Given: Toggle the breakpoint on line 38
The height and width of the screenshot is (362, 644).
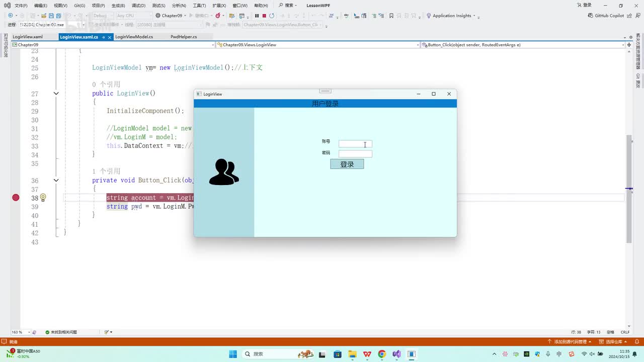Looking at the screenshot, I should pyautogui.click(x=16, y=198).
